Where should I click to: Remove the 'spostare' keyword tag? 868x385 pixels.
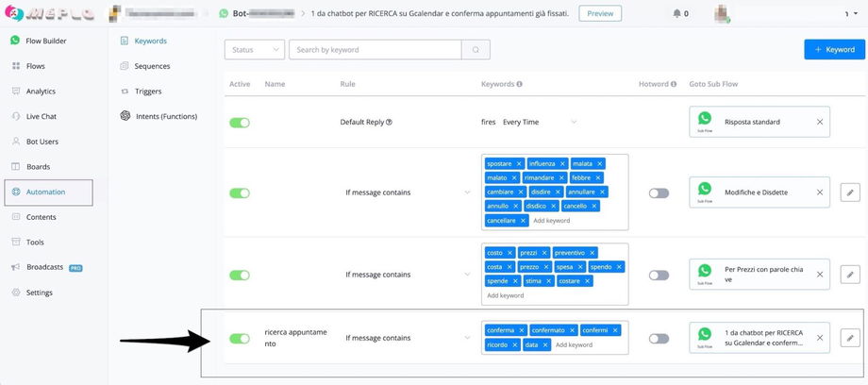pyautogui.click(x=519, y=163)
